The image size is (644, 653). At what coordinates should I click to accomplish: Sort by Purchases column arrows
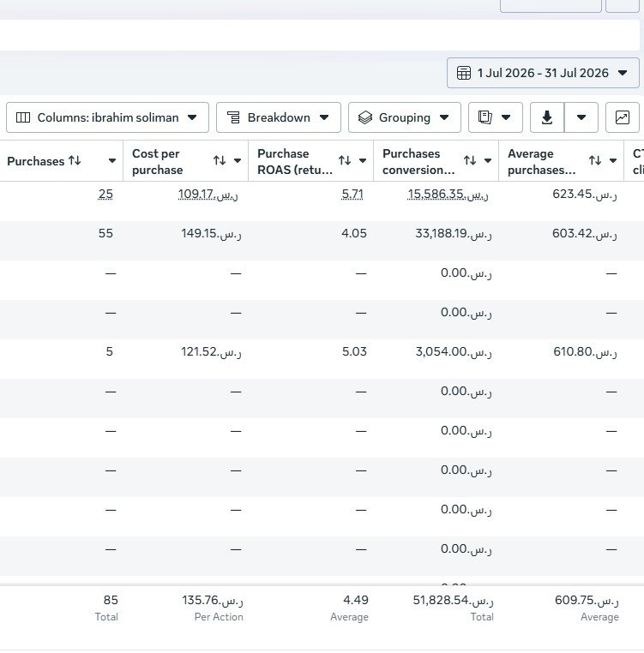click(x=75, y=160)
